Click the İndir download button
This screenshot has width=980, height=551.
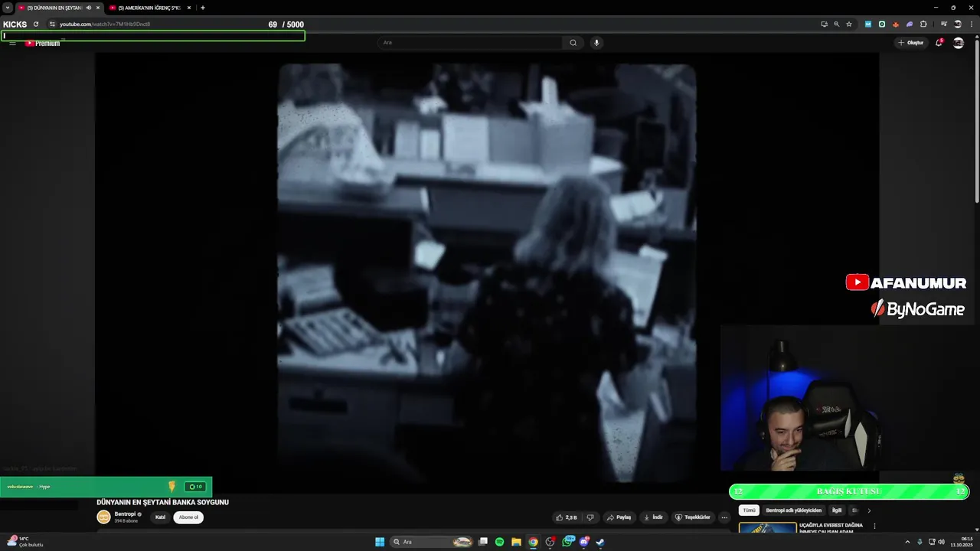[653, 517]
